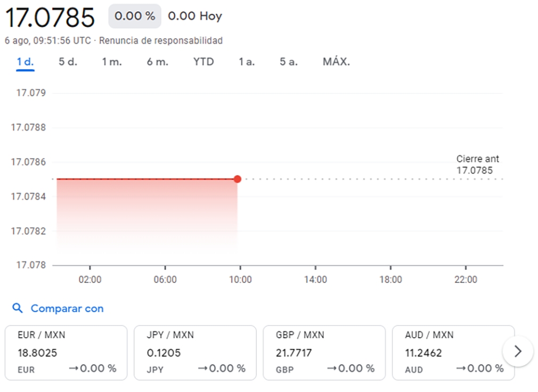Open the JPY / MXN comparison card

tap(195, 353)
